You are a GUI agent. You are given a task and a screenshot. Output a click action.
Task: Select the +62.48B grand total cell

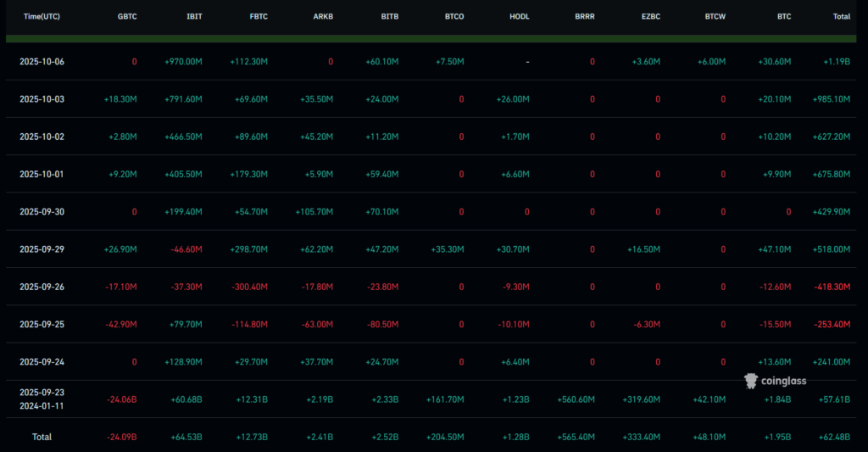(x=832, y=437)
